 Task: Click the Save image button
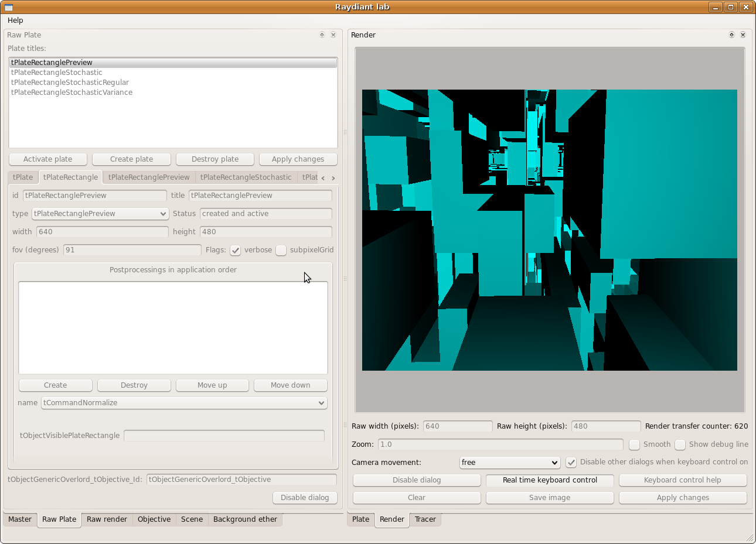coord(550,498)
